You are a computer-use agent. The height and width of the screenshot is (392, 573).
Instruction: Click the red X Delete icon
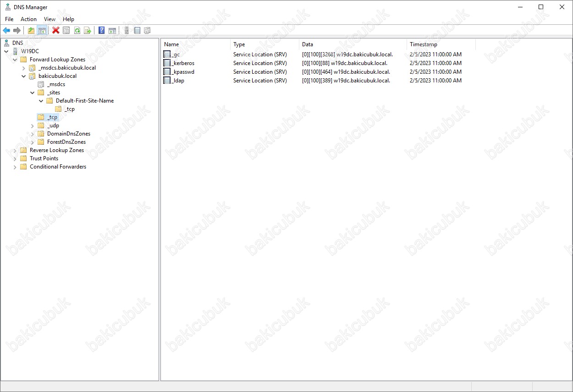point(56,31)
